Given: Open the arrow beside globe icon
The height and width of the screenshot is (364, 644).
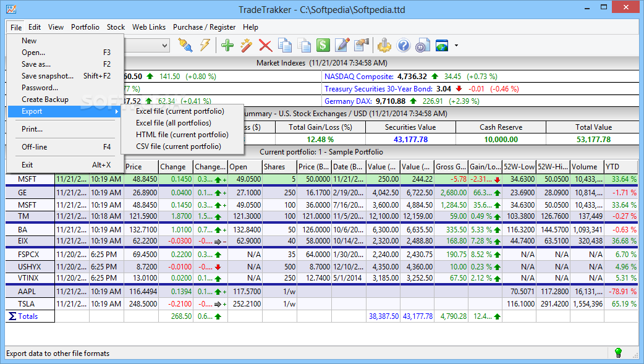Looking at the screenshot, I should (456, 46).
